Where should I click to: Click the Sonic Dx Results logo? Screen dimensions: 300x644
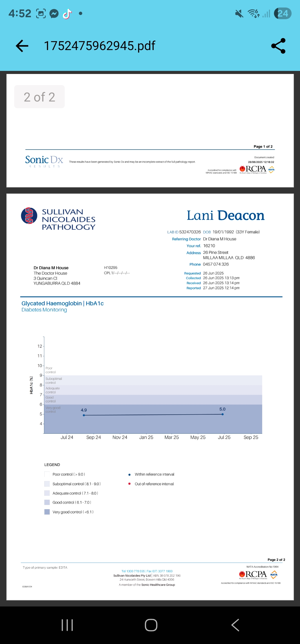[x=44, y=161]
